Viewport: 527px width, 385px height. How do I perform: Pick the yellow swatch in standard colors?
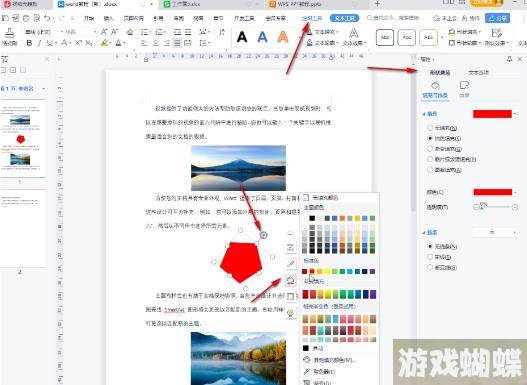point(327,271)
